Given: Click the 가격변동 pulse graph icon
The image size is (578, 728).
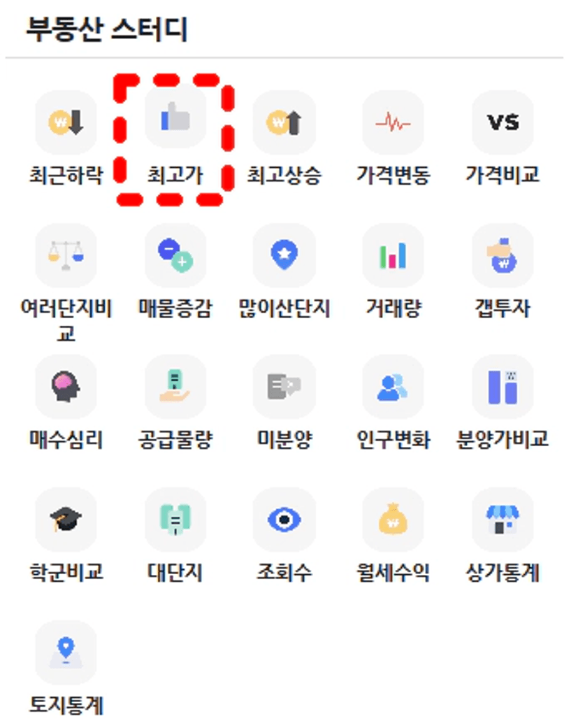Looking at the screenshot, I should (x=393, y=122).
